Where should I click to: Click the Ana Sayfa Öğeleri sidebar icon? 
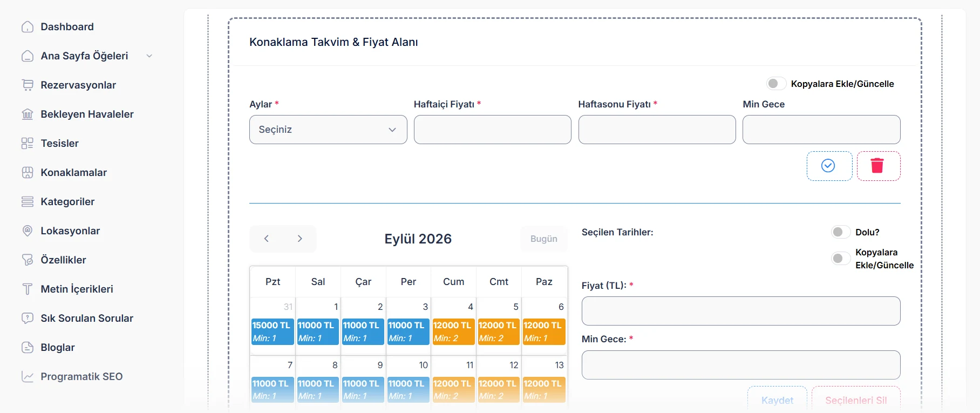28,56
